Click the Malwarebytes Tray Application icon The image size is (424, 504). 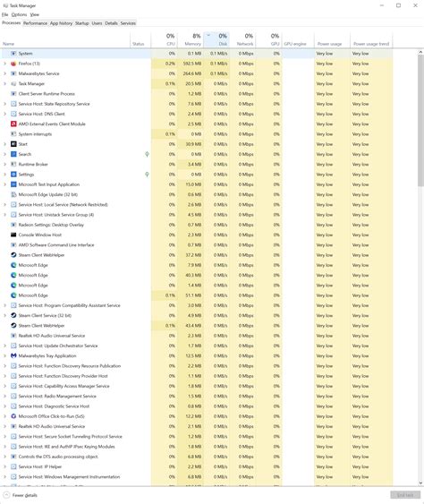(13, 355)
